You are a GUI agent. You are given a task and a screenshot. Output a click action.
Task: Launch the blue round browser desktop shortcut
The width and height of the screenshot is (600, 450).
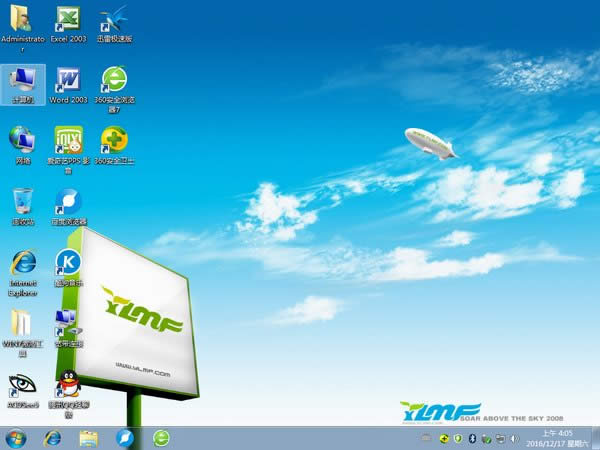68,207
